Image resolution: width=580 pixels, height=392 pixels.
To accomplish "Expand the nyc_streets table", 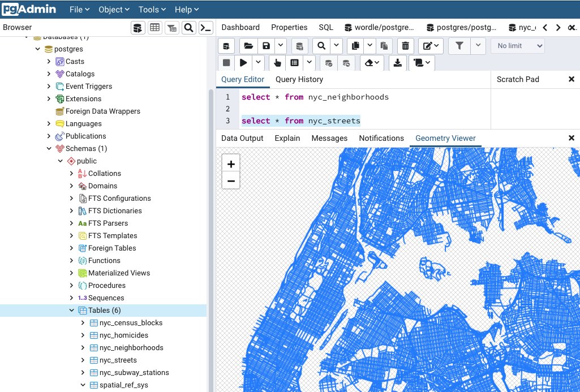I will tap(83, 360).
